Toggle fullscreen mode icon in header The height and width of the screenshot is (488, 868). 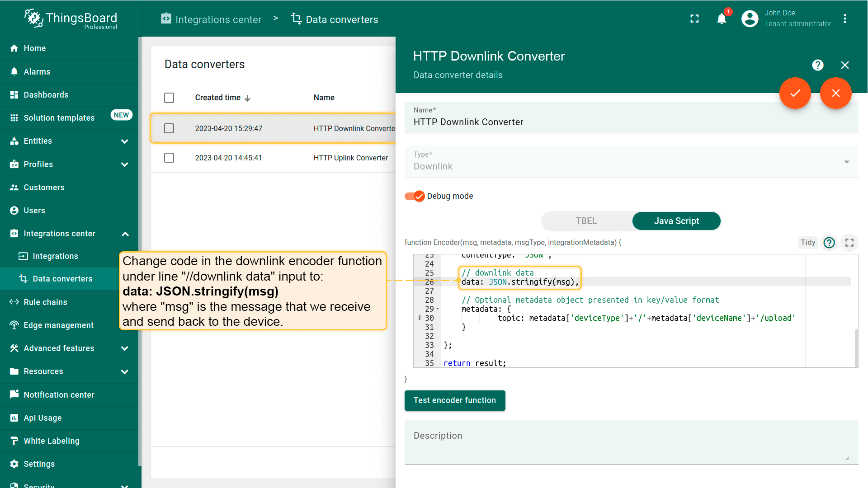point(694,19)
